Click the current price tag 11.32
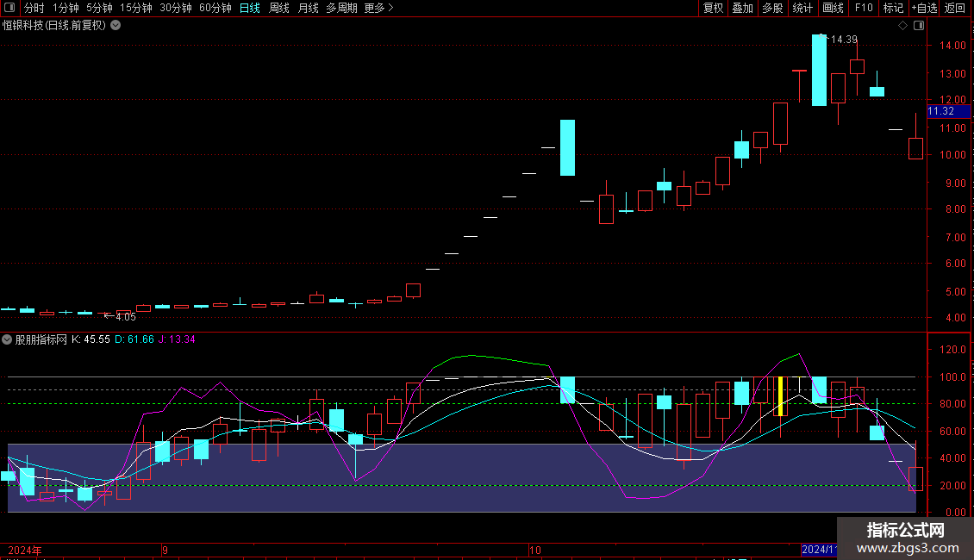 pyautogui.click(x=948, y=112)
